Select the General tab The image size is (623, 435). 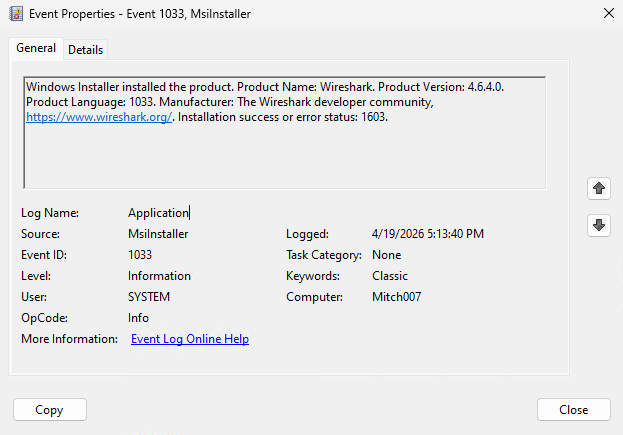coord(36,49)
